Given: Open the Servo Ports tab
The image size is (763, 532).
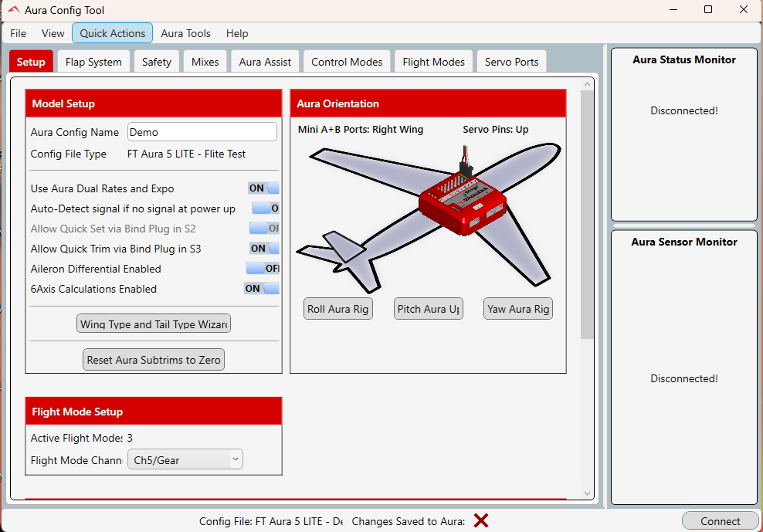Looking at the screenshot, I should pyautogui.click(x=511, y=62).
